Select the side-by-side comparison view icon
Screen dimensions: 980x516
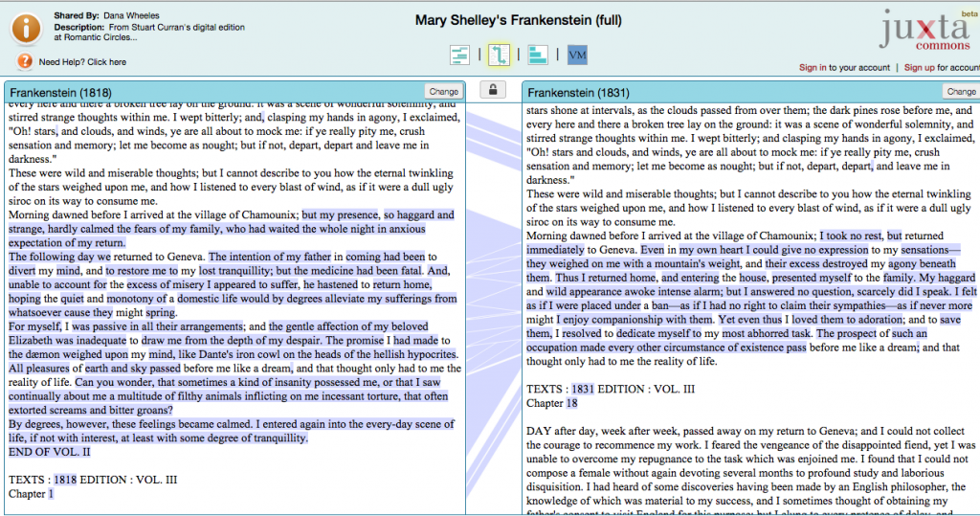[x=499, y=55]
